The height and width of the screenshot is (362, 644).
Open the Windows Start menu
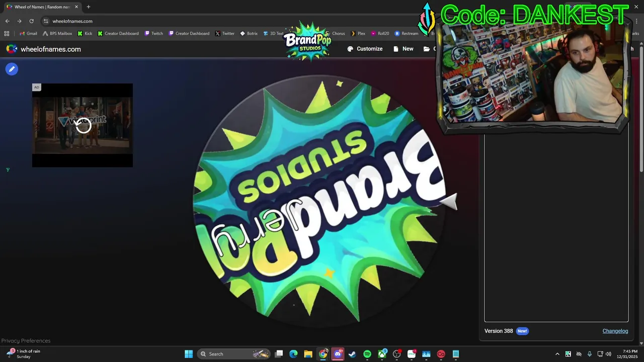pyautogui.click(x=189, y=354)
